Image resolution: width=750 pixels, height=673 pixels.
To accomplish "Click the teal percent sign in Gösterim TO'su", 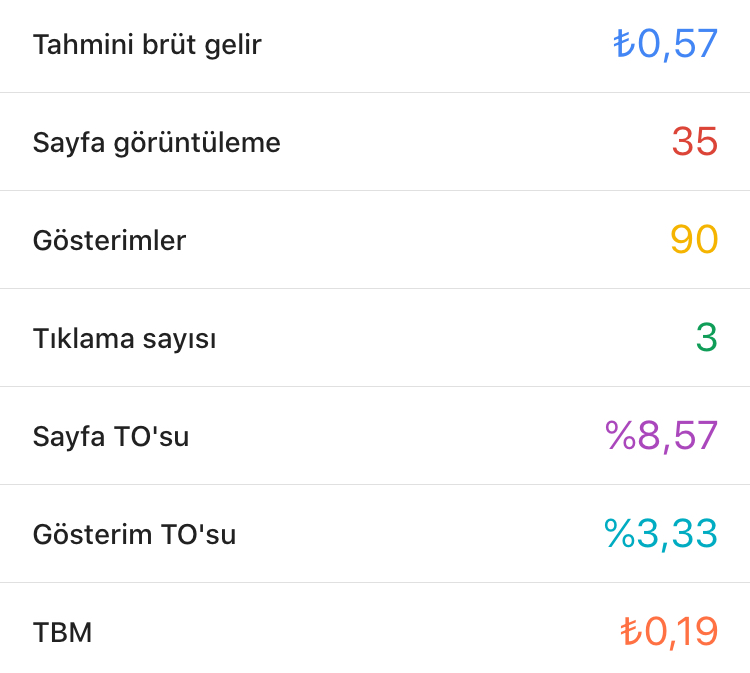I will click(x=619, y=533).
